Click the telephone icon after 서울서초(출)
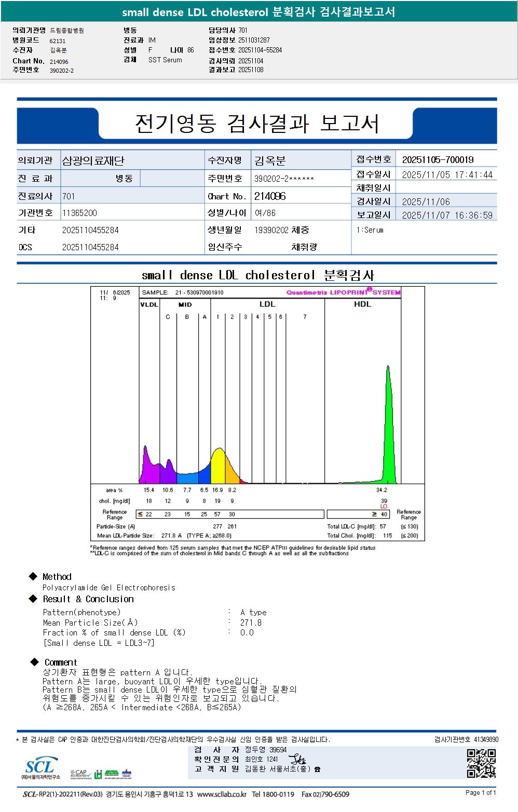Viewport: 518px width, 812px height. [x=317, y=769]
